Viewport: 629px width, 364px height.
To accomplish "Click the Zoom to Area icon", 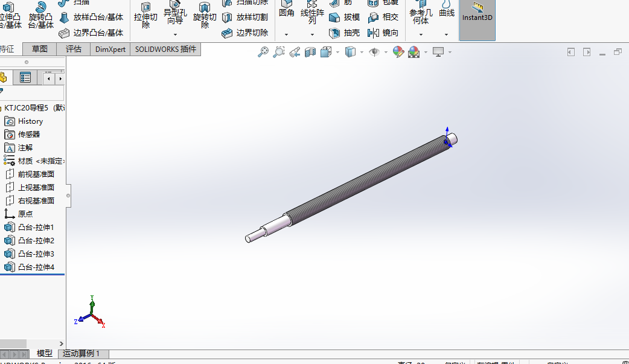I will click(x=278, y=52).
